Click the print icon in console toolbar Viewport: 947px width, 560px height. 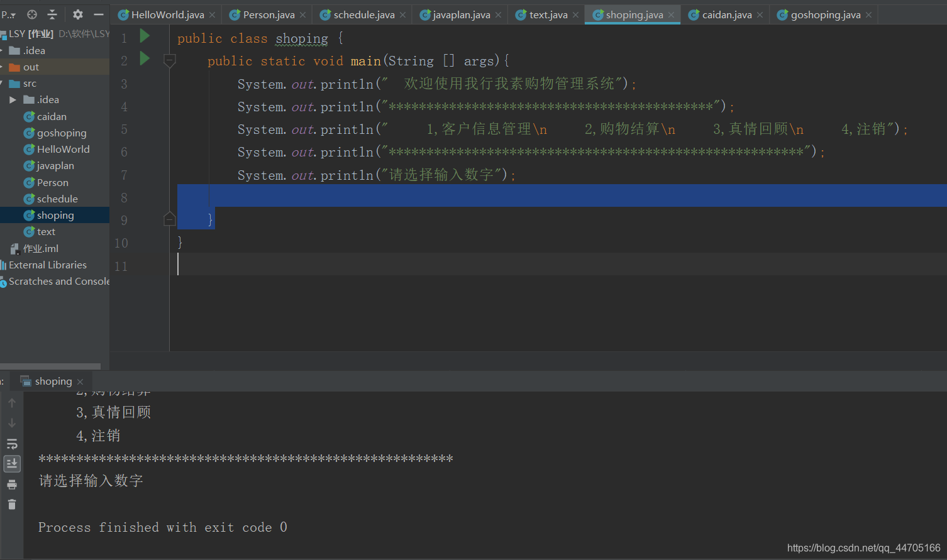click(12, 484)
